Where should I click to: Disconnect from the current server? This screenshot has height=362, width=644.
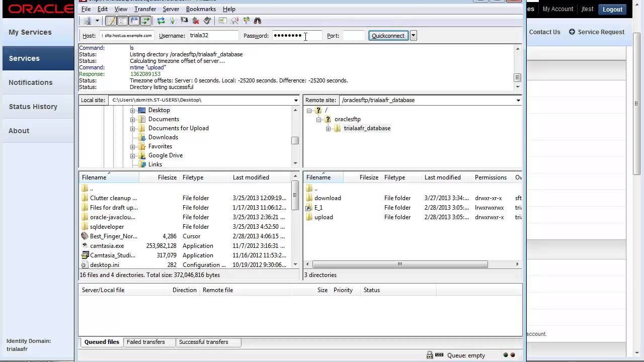196,21
